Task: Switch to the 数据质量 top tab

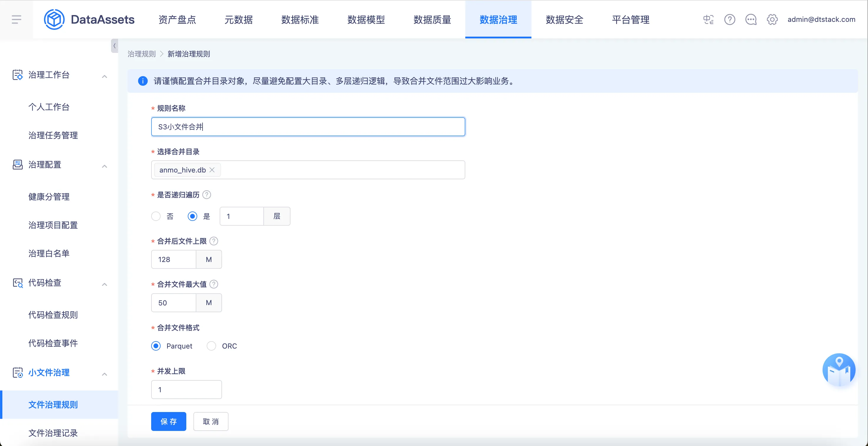Action: [432, 19]
